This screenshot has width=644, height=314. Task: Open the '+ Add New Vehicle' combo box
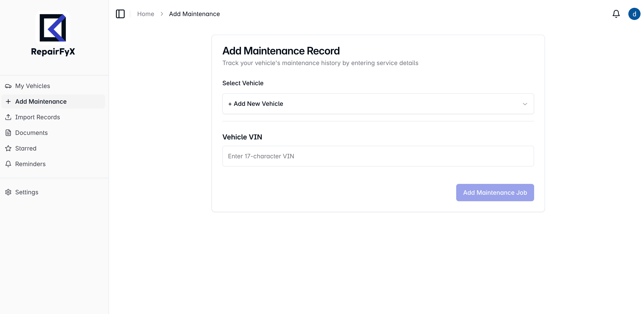pyautogui.click(x=378, y=104)
